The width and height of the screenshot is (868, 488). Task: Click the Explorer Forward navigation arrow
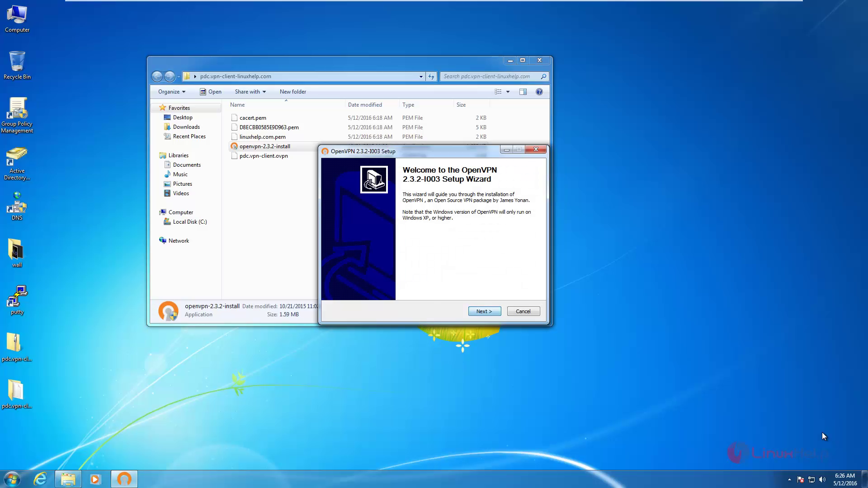[170, 76]
